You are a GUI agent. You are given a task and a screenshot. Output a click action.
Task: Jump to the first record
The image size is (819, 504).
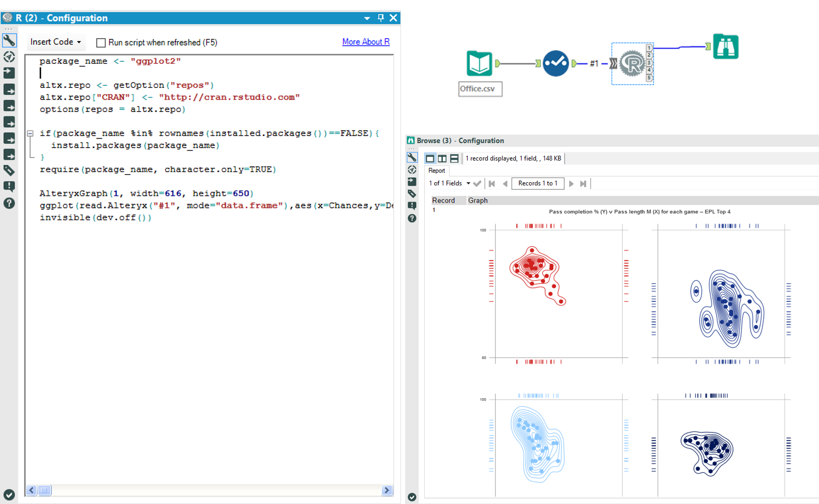point(492,184)
